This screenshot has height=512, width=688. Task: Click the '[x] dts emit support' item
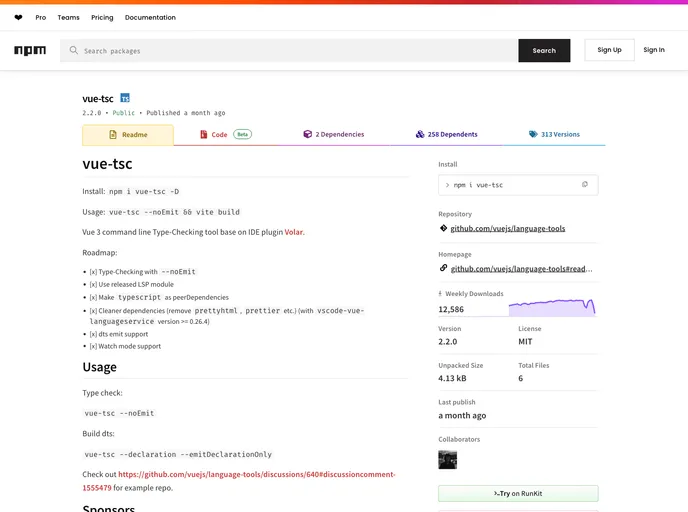119,334
